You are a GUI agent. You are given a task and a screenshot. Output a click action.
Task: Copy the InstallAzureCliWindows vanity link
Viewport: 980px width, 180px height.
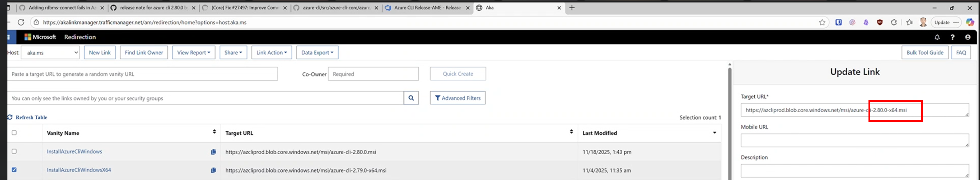tap(213, 152)
